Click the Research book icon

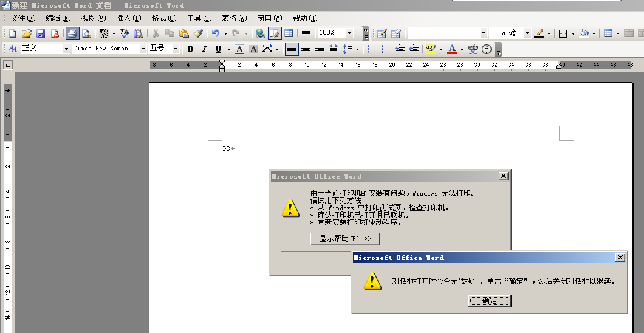pyautogui.click(x=139, y=33)
